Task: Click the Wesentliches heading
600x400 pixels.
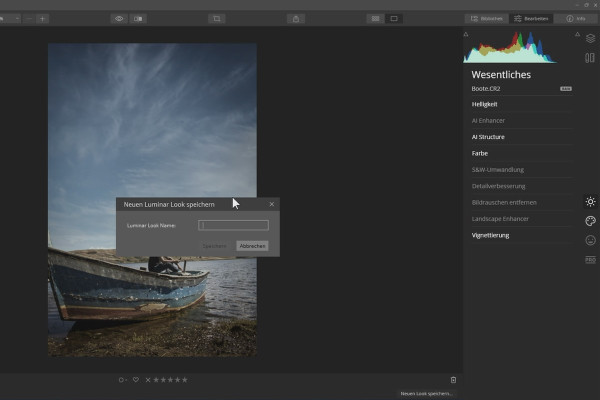Action: tap(501, 75)
